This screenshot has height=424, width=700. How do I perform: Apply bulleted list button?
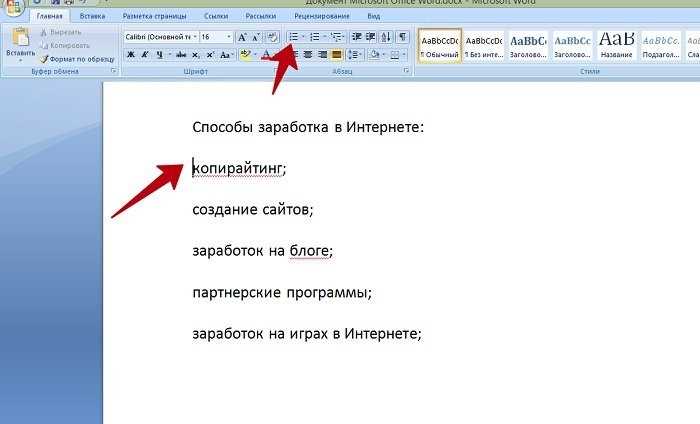(x=293, y=37)
